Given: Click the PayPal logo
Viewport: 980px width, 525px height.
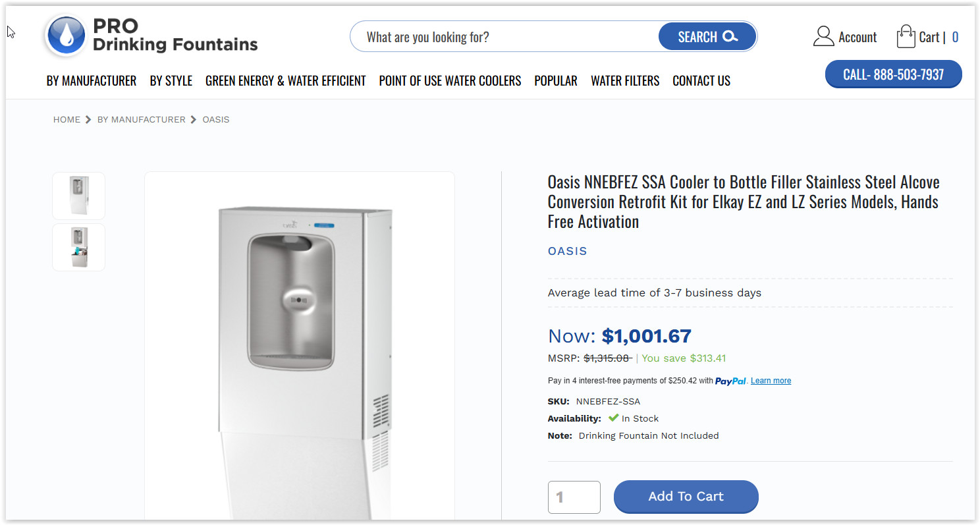Looking at the screenshot, I should (x=730, y=381).
